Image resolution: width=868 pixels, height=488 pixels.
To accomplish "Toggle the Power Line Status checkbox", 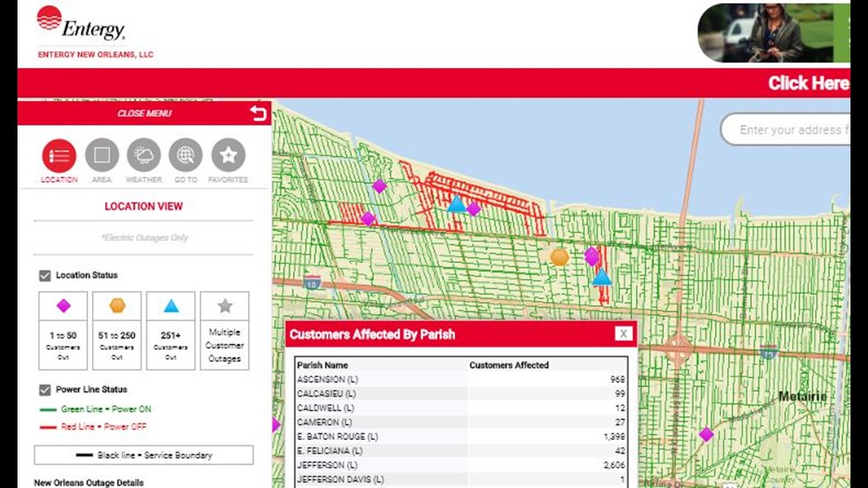I will pos(45,390).
